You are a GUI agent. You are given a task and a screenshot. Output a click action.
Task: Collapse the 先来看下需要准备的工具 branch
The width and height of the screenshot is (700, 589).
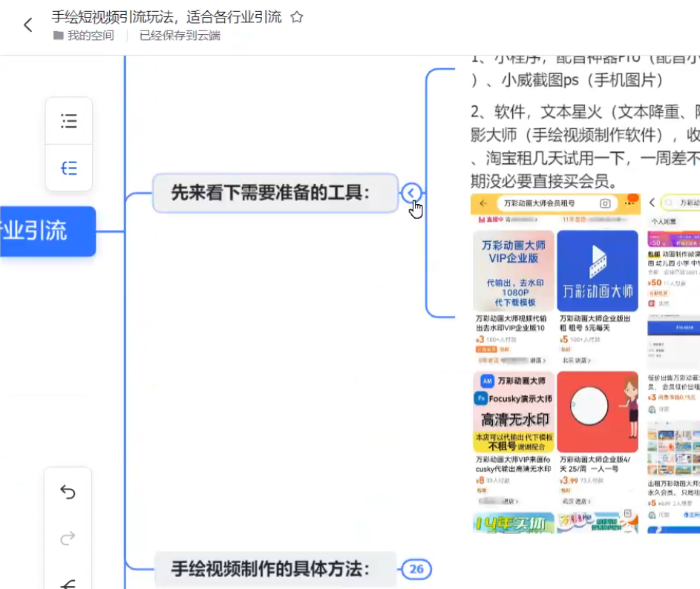(x=410, y=194)
